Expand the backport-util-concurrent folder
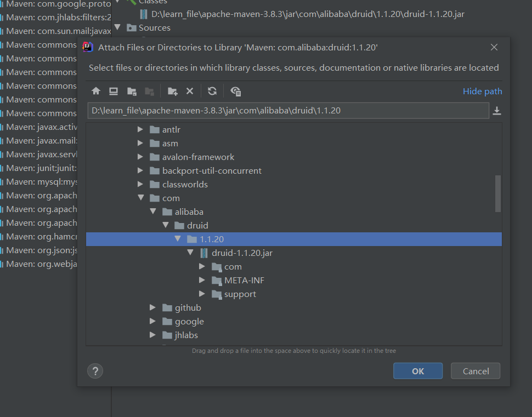532x417 pixels. (x=140, y=170)
